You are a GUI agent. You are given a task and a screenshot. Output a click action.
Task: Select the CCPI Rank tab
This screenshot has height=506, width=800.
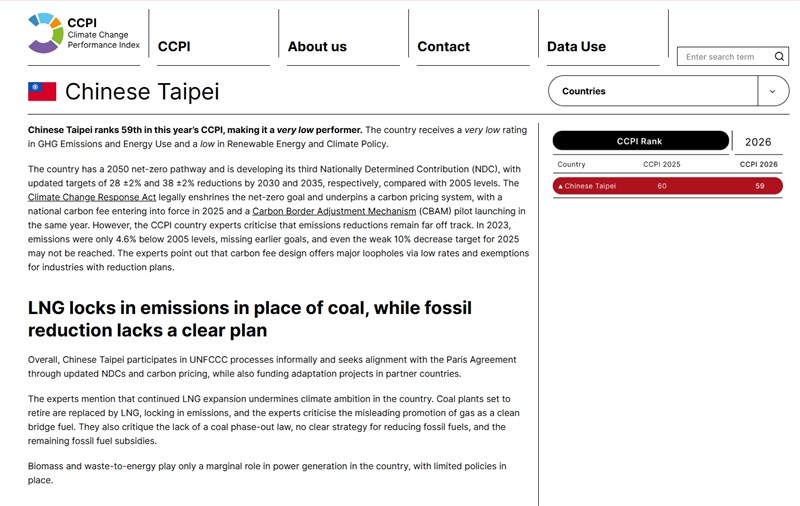coord(640,141)
